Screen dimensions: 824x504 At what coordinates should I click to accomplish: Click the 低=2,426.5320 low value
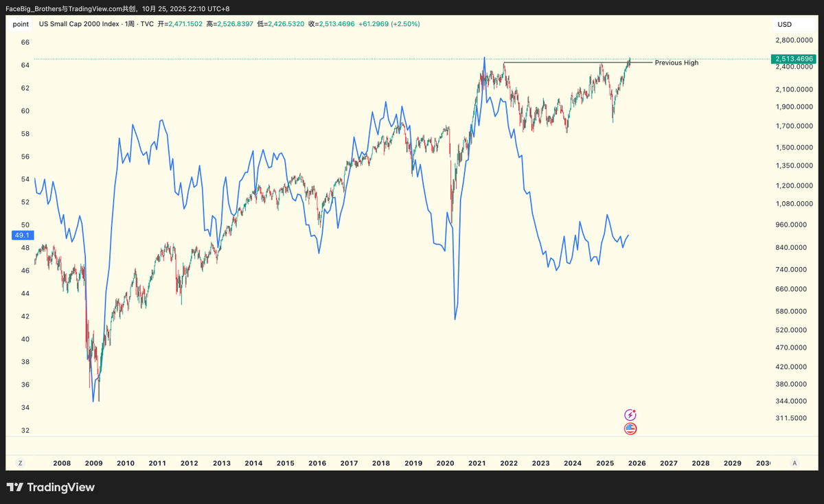pos(280,24)
